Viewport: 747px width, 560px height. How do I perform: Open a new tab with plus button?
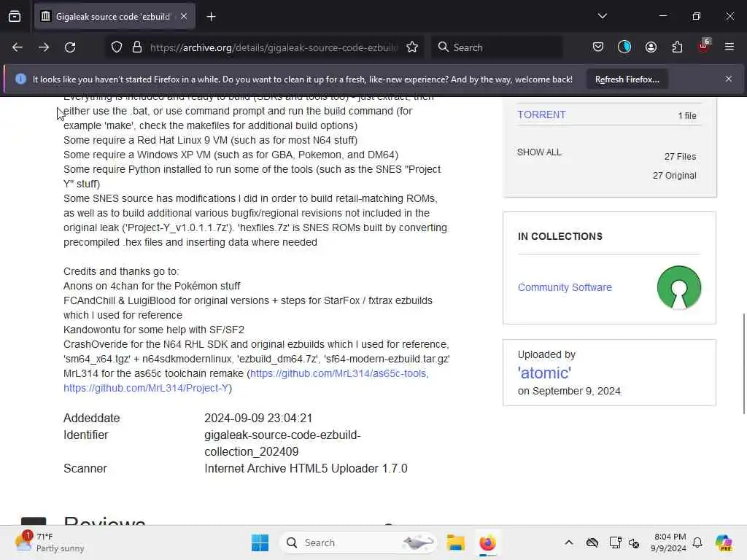coord(211,17)
